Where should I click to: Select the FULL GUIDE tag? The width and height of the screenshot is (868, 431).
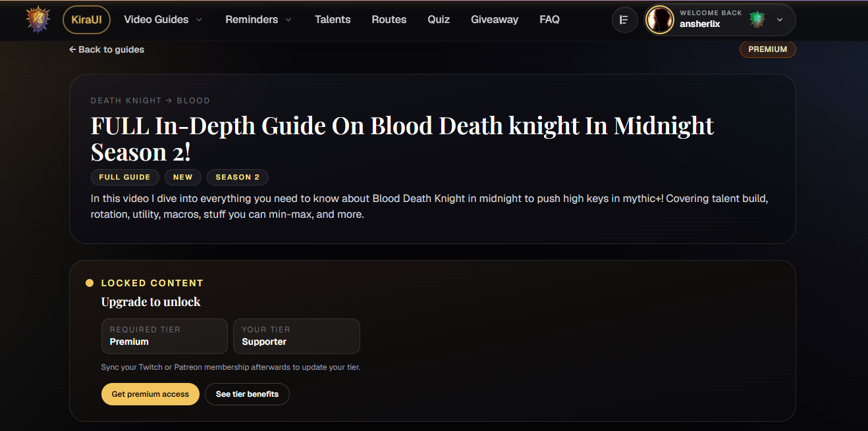click(x=125, y=177)
